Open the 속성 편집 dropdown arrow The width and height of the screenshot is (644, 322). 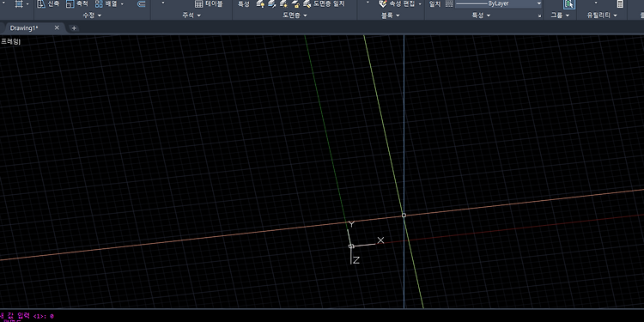click(x=420, y=4)
